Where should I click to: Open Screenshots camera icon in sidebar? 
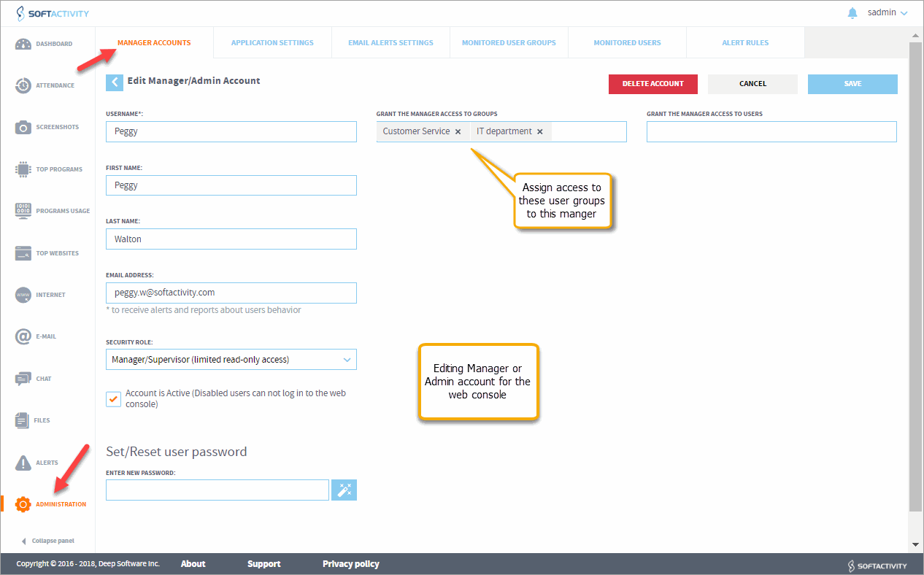tap(23, 128)
